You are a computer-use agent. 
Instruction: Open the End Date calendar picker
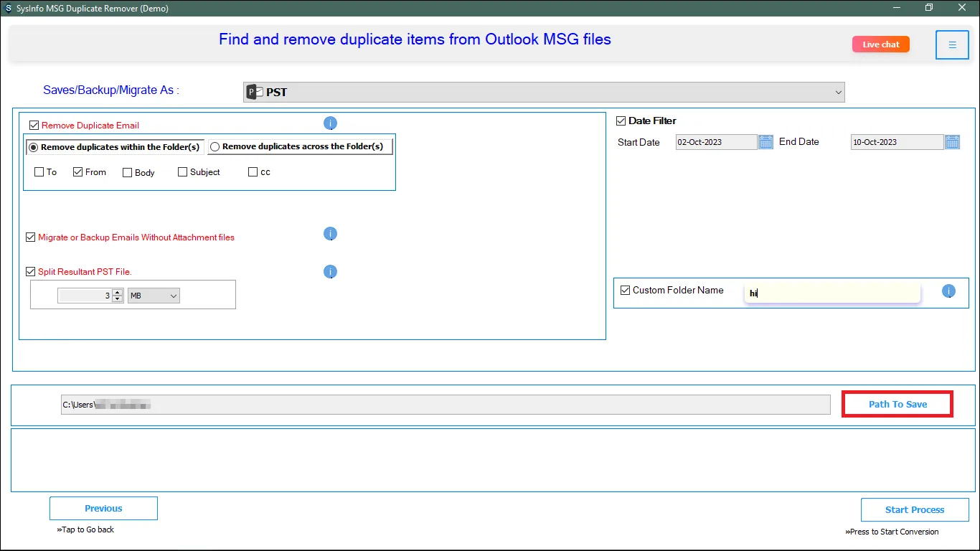(x=952, y=142)
